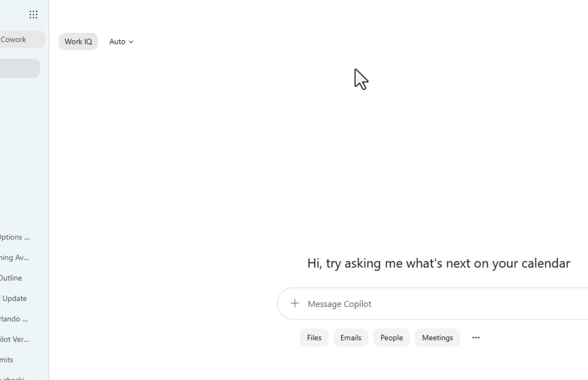Image resolution: width=588 pixels, height=380 pixels.
Task: Open the Auto mode dropdown
Action: (121, 42)
